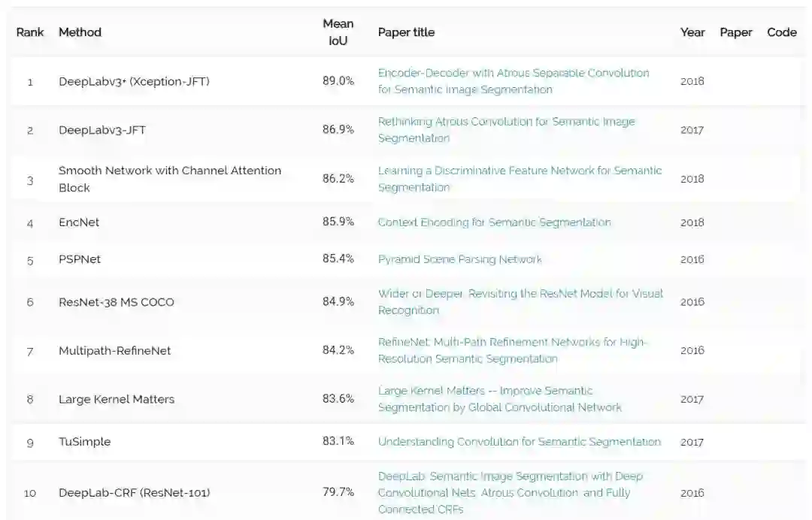Click the Large Kernel Matters paper title link
812x520 pixels.
tap(499, 399)
